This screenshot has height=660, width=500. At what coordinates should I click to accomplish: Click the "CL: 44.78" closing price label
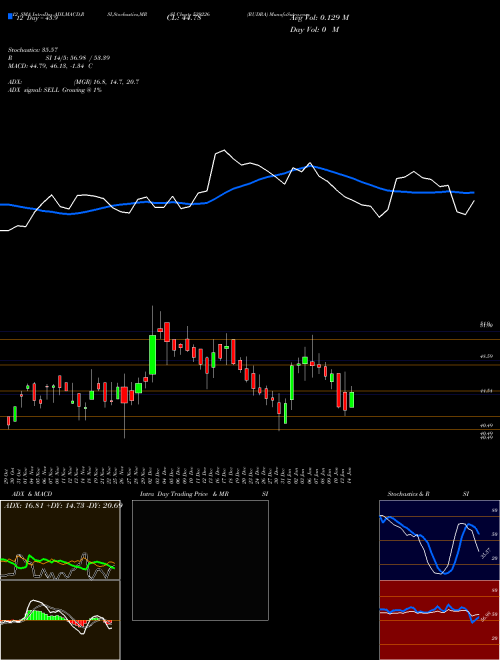[184, 17]
